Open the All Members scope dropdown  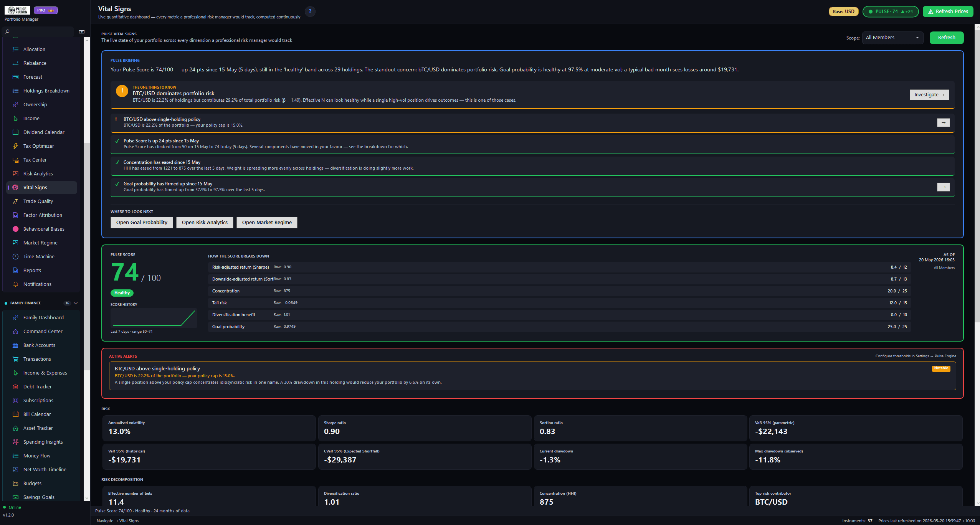pos(892,38)
